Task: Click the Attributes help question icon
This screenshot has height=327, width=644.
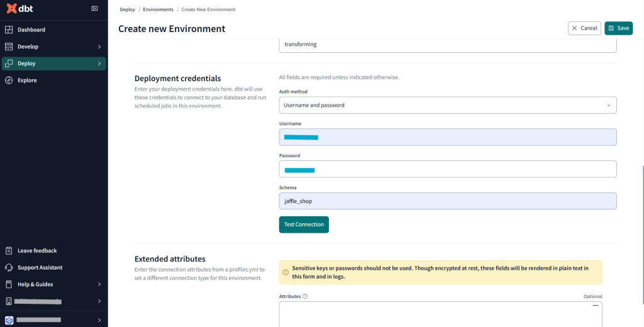Action: click(x=305, y=296)
